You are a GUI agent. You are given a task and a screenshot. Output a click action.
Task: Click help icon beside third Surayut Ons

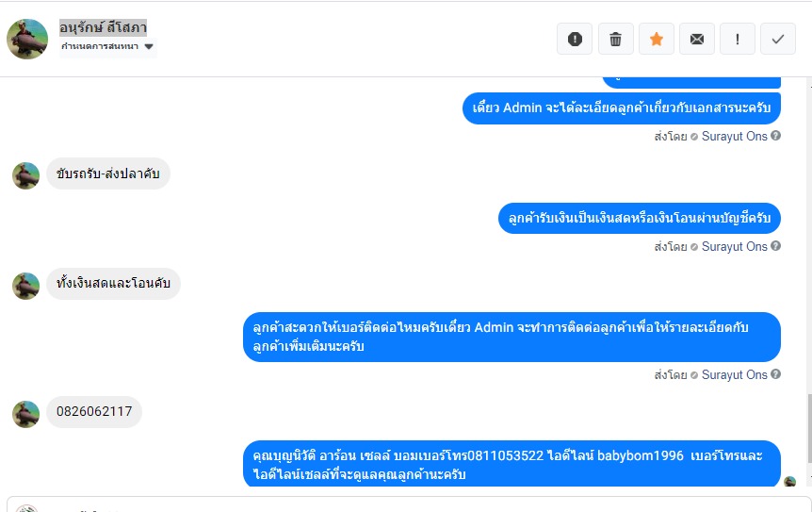point(775,374)
